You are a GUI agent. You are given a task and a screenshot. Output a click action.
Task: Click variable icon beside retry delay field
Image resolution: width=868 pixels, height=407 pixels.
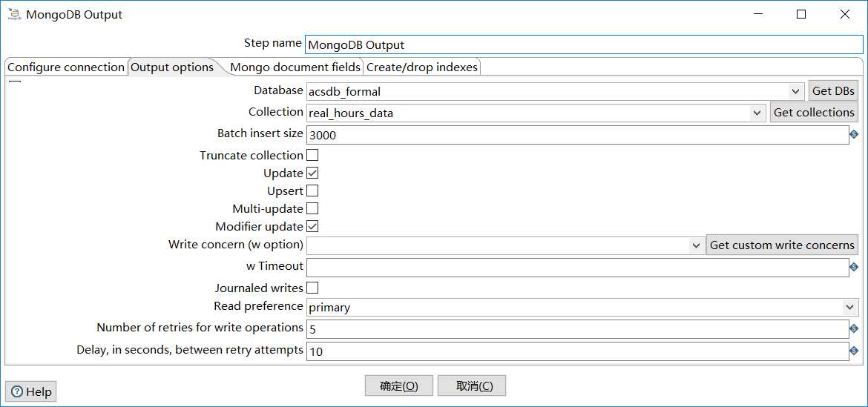pos(854,351)
